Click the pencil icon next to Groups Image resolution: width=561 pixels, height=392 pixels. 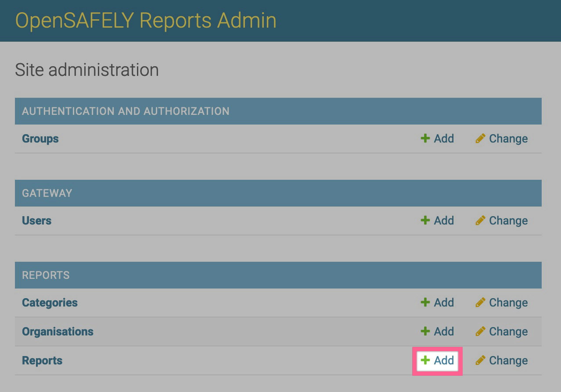click(x=480, y=139)
